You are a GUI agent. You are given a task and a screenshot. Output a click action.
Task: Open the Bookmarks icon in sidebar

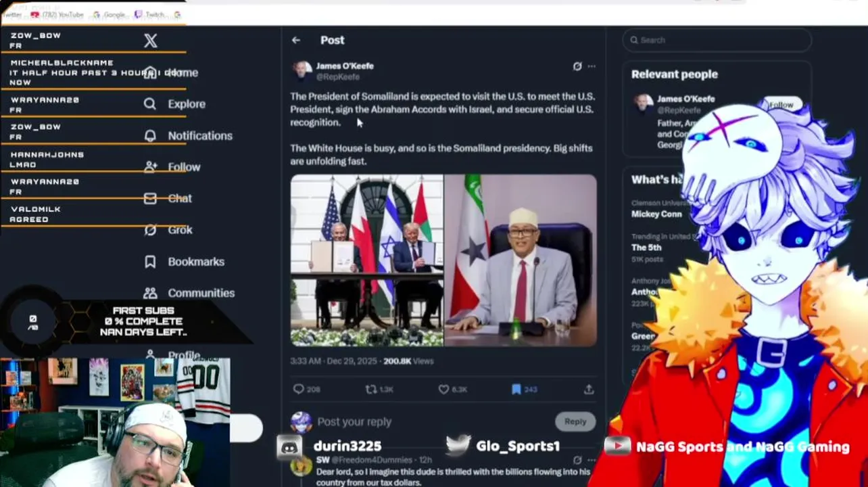(x=150, y=262)
